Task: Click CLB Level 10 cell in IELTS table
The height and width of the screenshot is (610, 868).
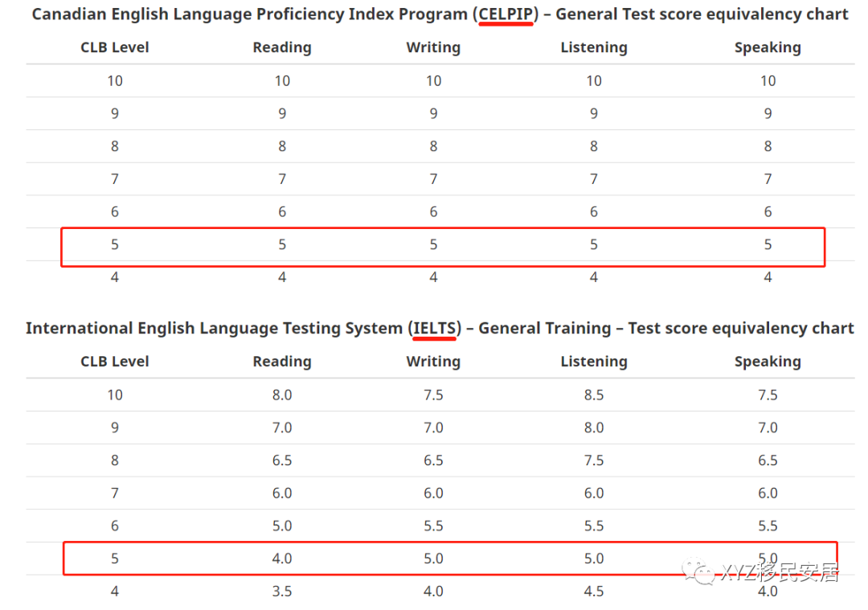Action: point(115,395)
